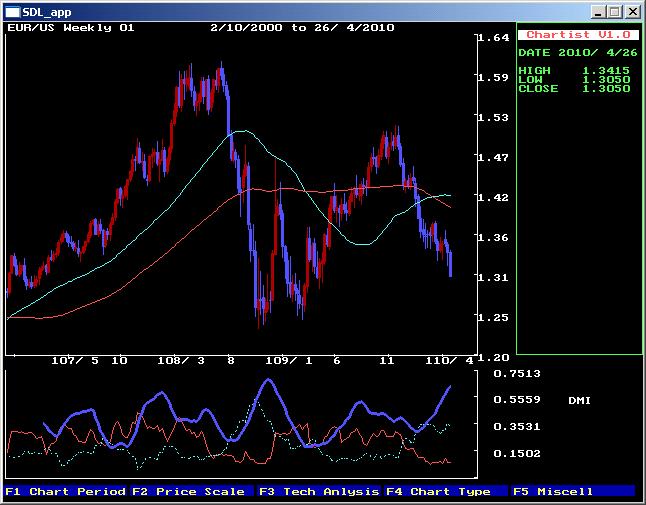Click the 1.59 price axis label

point(494,77)
